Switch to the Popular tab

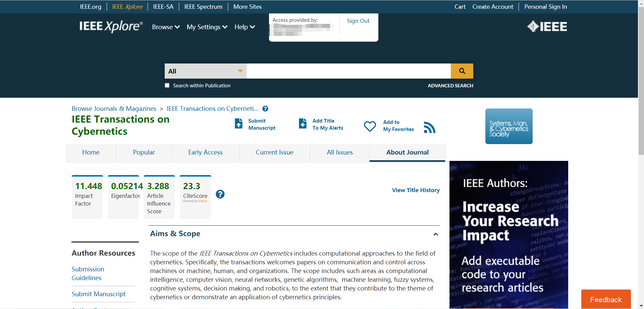tap(144, 152)
